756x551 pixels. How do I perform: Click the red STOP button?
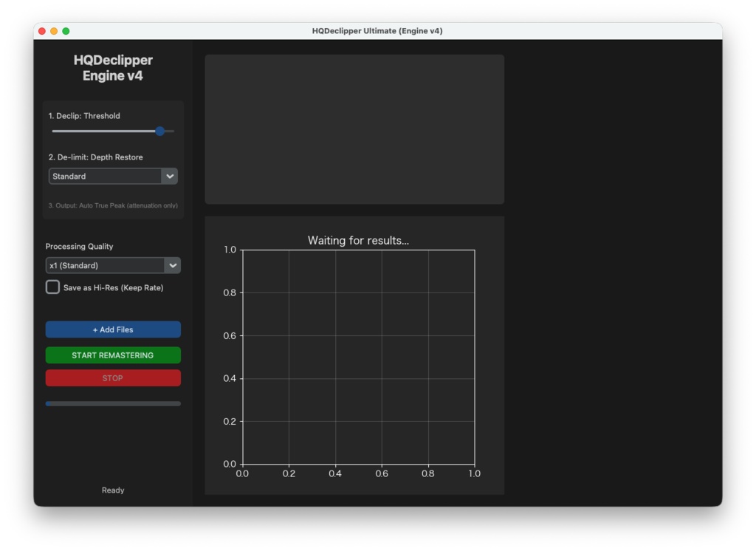tap(113, 377)
